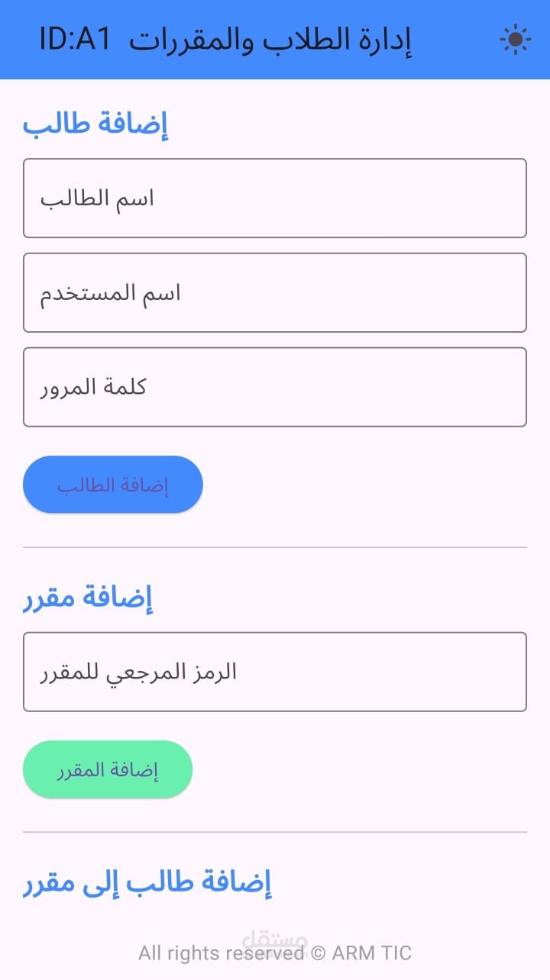
Task: Click the 'اسم الطالب' student name field
Action: (275, 198)
